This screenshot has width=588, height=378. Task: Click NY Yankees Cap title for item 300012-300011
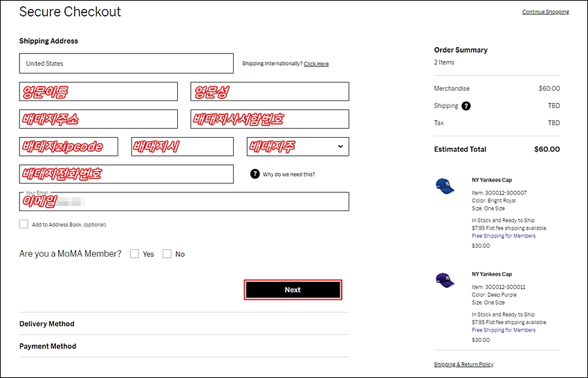492,274
